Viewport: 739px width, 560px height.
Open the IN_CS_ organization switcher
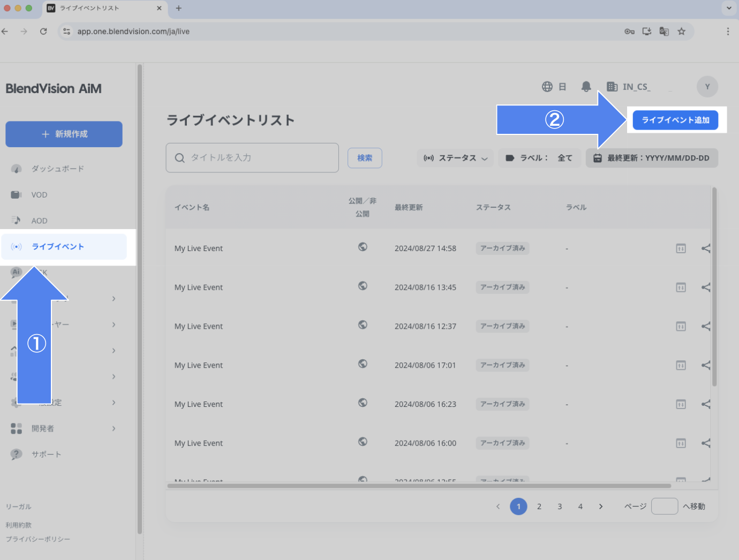point(629,87)
